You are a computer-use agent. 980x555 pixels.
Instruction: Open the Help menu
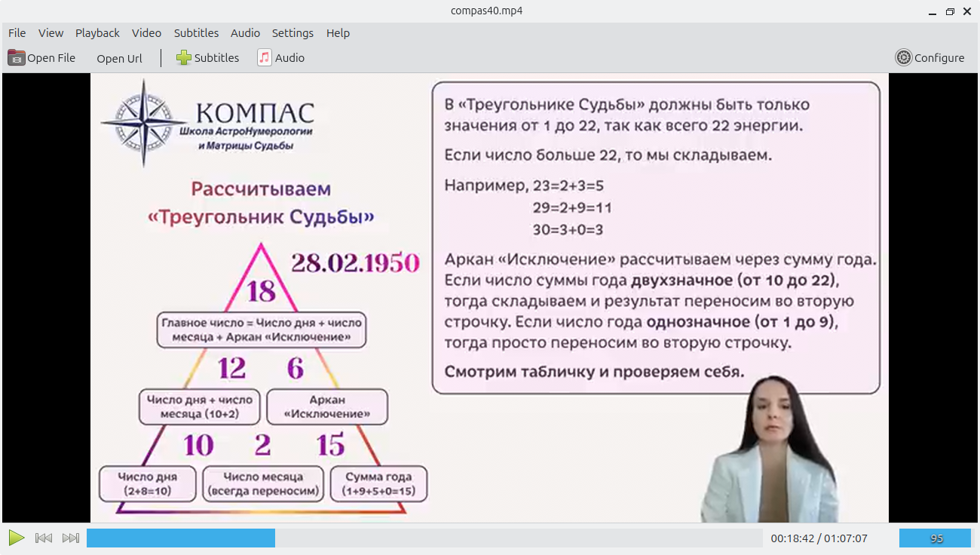[x=338, y=33]
